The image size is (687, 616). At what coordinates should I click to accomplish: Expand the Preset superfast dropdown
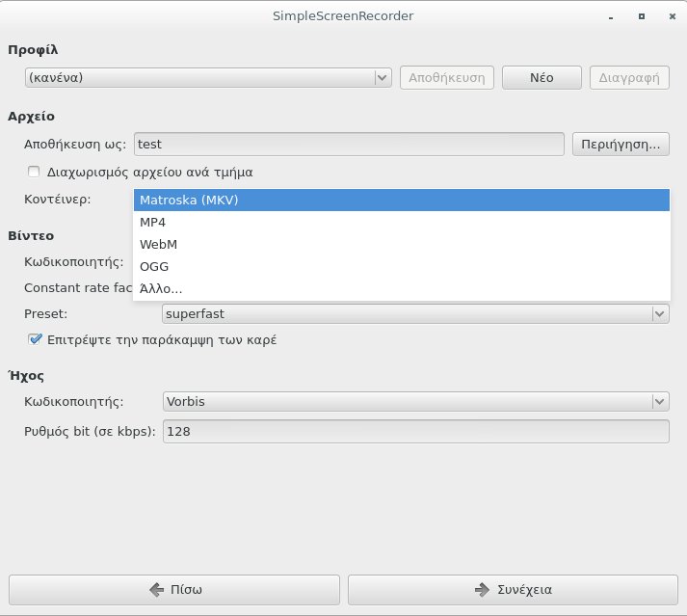click(415, 313)
